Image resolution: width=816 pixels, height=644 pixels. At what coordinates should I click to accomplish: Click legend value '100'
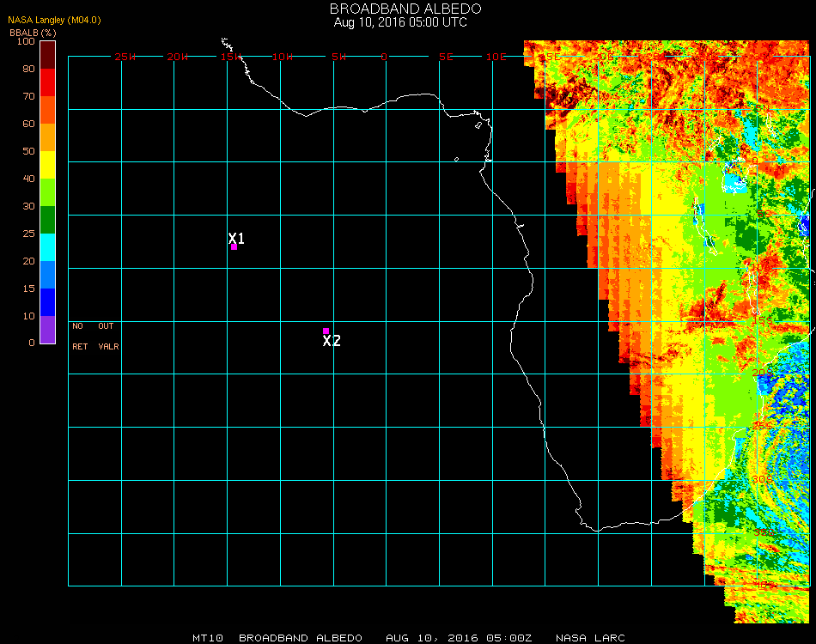click(26, 41)
